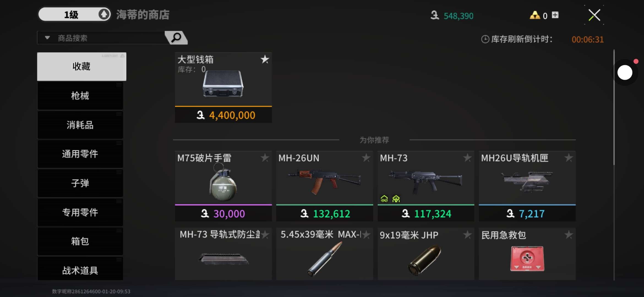Click the shop level upgrade arrow icon
644x297 pixels.
[104, 14]
